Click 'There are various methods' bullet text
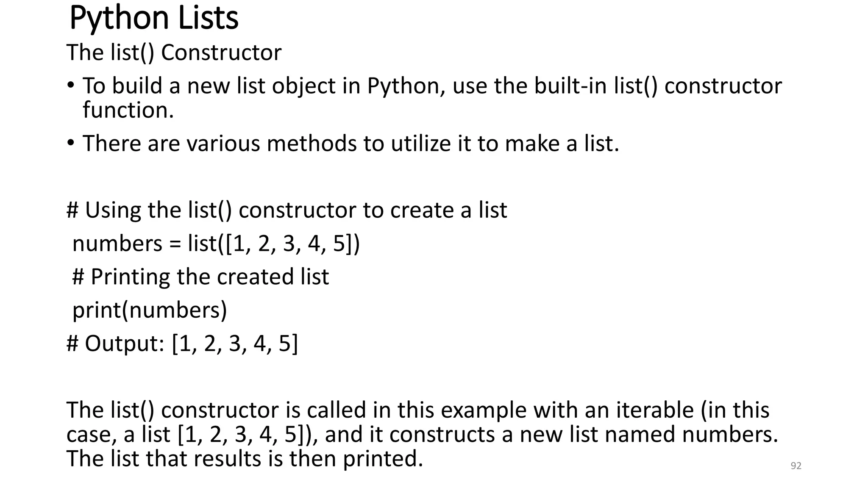Viewport: 868px width, 488px height. coord(220,143)
